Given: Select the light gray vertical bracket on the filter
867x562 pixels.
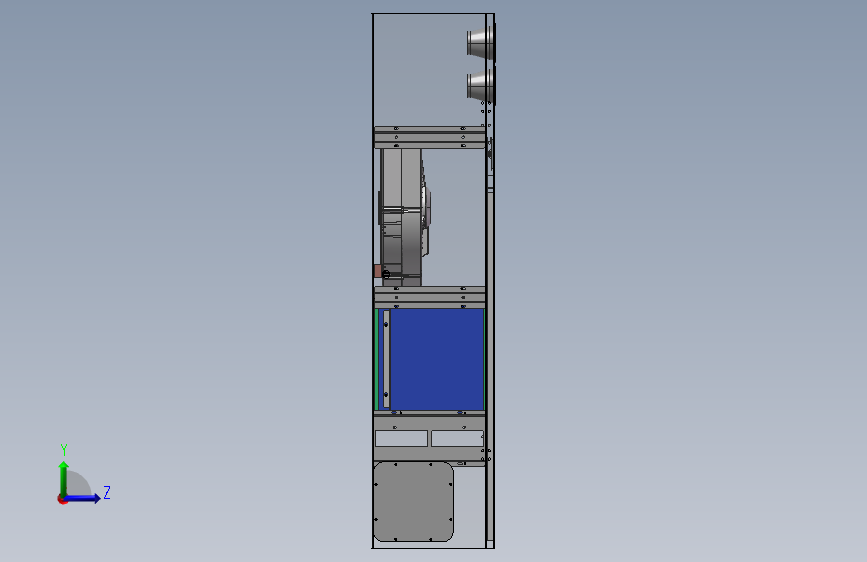Looking at the screenshot, I should point(387,359).
